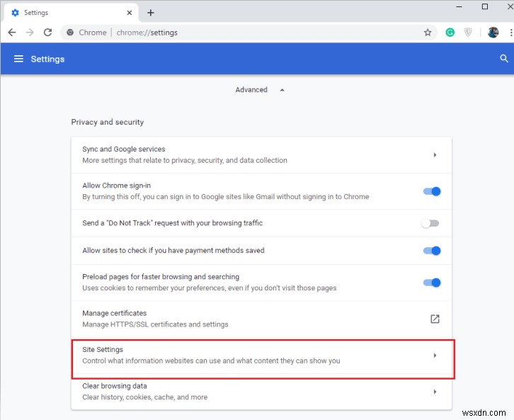Bookmark this page with the star icon

point(428,33)
